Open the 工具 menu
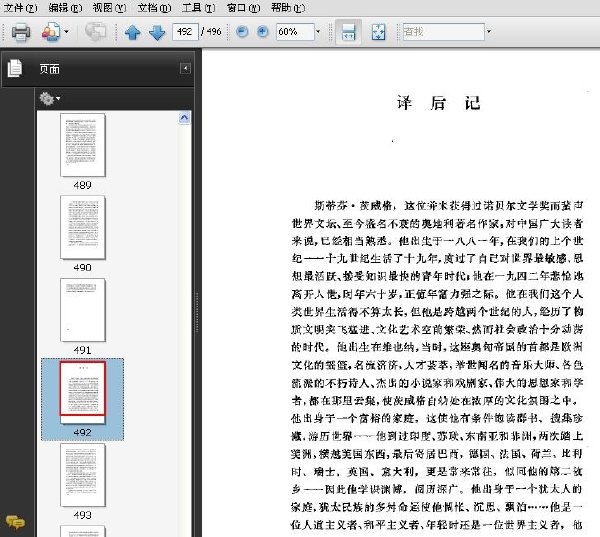Image resolution: width=600 pixels, height=537 pixels. [x=199, y=8]
